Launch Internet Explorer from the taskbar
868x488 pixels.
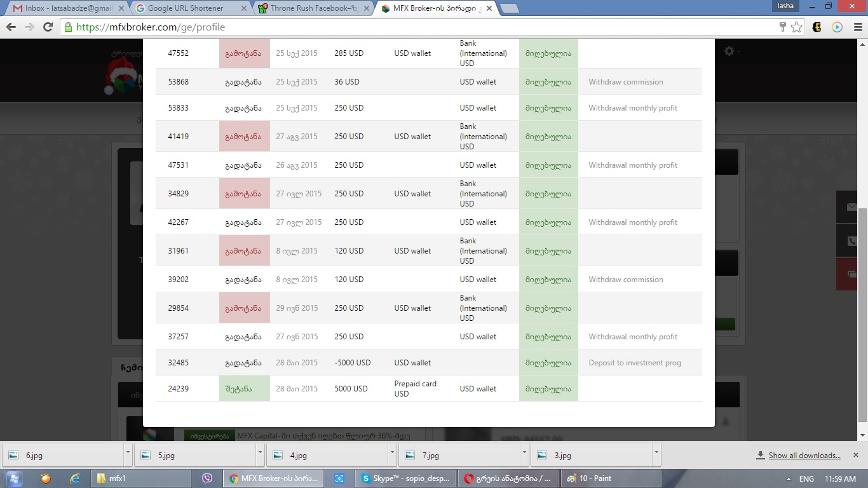[75, 478]
